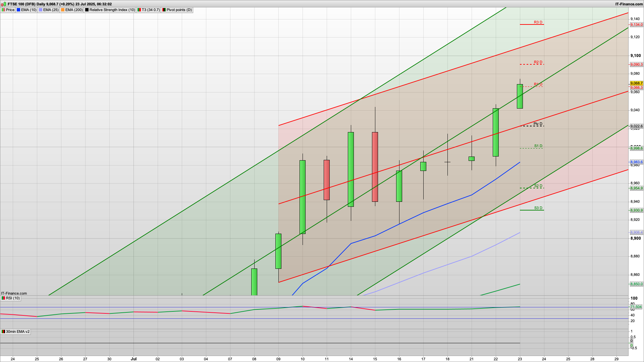Open the Pivot points (D) indicator legend
Image resolution: width=644 pixels, height=362 pixels.
click(x=177, y=10)
